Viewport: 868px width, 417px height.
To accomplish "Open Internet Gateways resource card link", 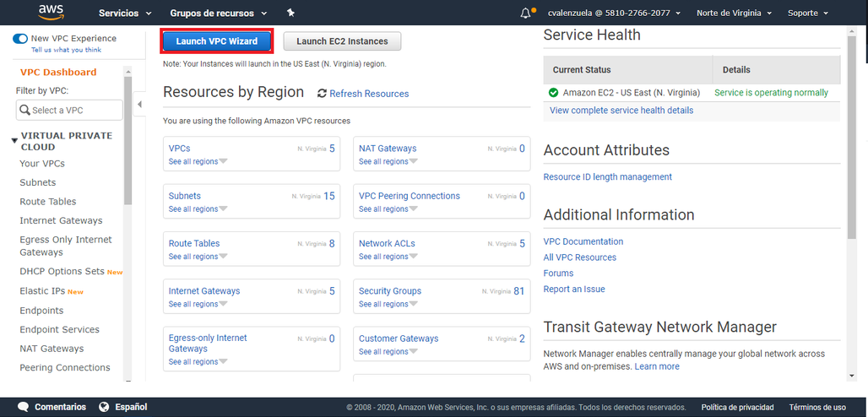I will tap(204, 290).
